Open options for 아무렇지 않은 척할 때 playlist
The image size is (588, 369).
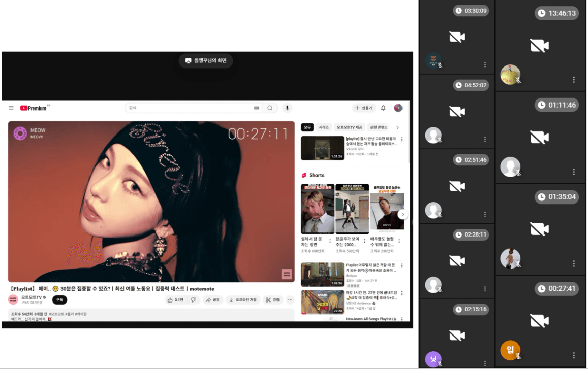pyautogui.click(x=401, y=266)
